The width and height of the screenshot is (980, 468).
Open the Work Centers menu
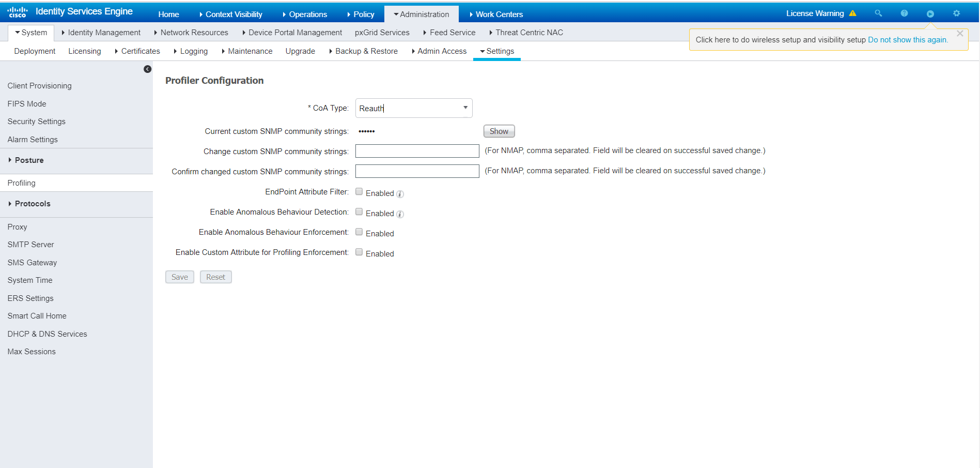[496, 14]
